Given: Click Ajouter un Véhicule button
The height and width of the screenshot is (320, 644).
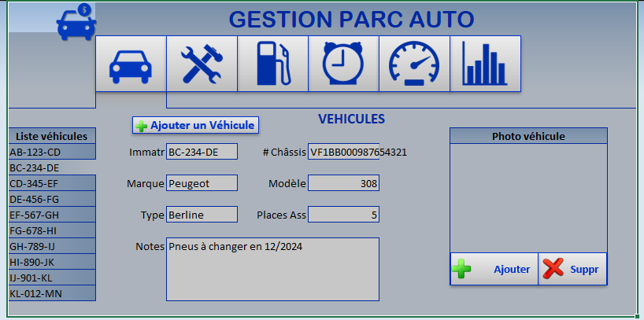Looking at the screenshot, I should pyautogui.click(x=195, y=125).
